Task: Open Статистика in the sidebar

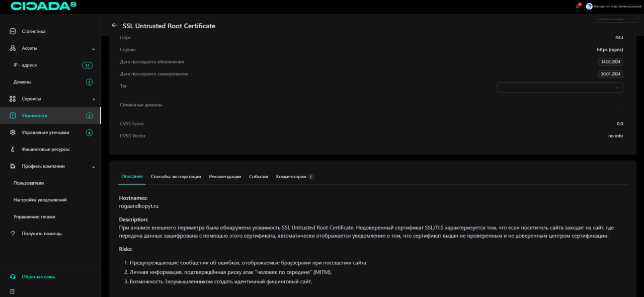Action: point(34,31)
